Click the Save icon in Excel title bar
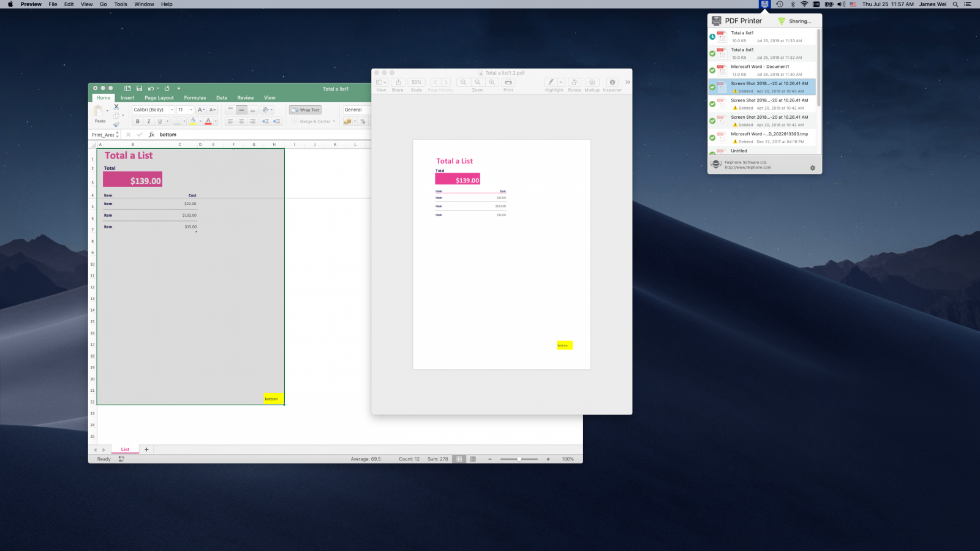The width and height of the screenshot is (980, 551). pos(139,88)
